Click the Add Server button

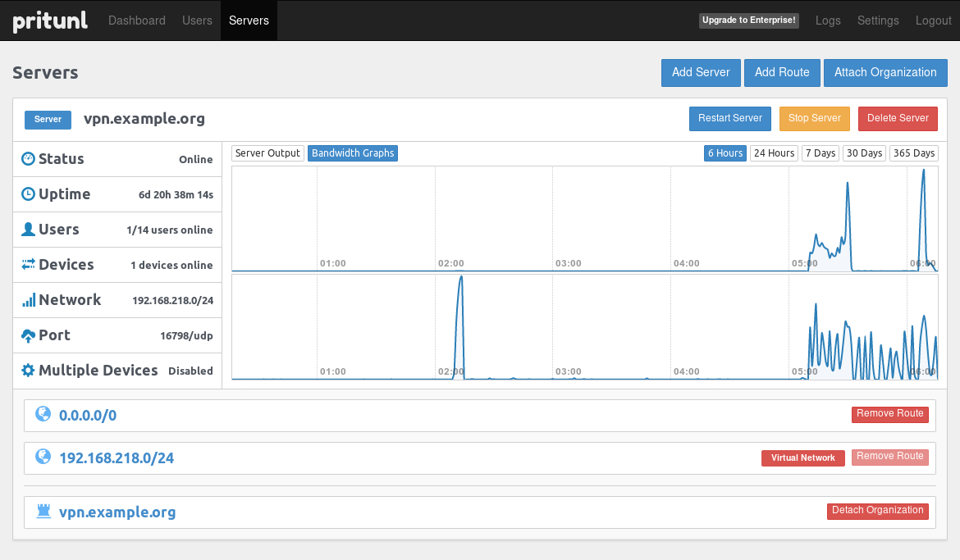click(x=701, y=73)
